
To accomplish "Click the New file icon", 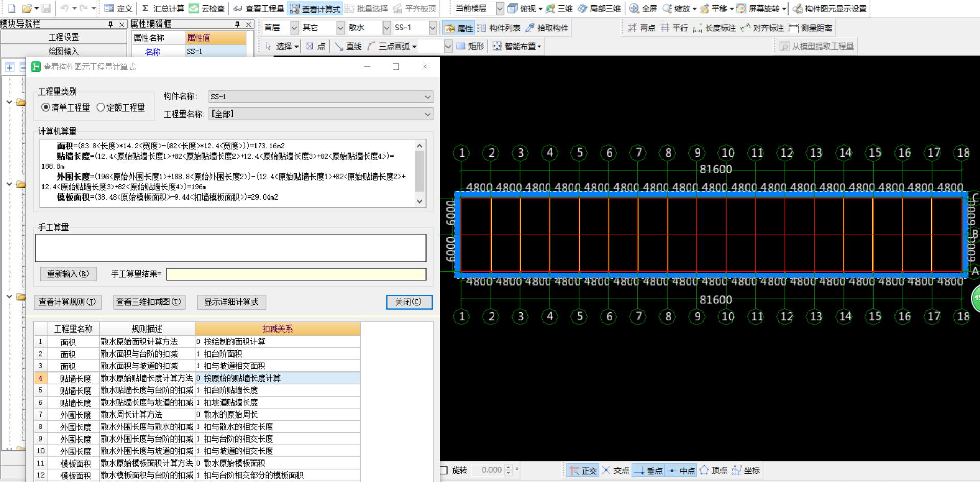I will [x=12, y=8].
